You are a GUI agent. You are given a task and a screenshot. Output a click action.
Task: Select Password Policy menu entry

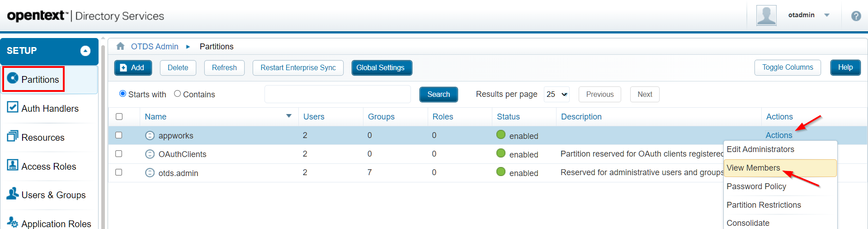tap(756, 186)
